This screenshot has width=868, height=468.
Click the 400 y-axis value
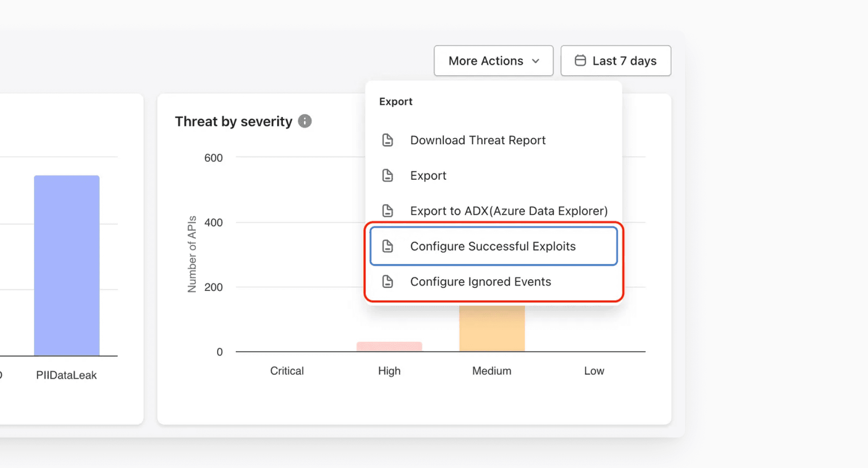(213, 223)
